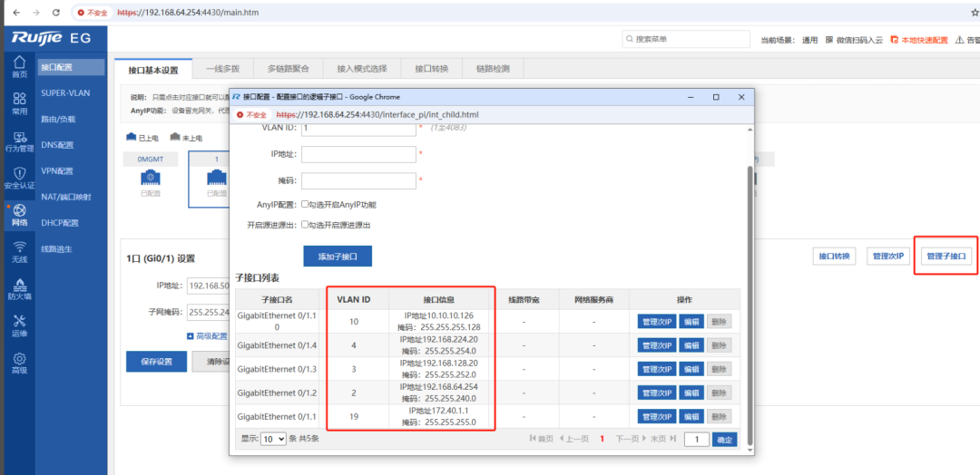The width and height of the screenshot is (980, 475).
Task: Open the 行为管理 sidebar icon
Action: tap(19, 141)
